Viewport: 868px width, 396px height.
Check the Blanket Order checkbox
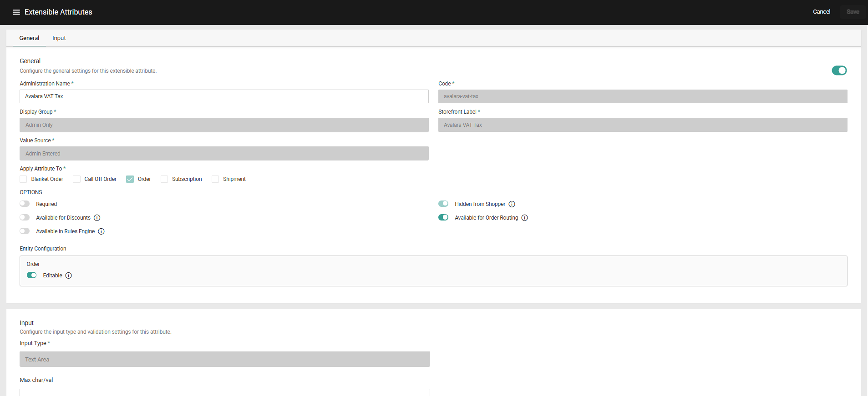coord(23,179)
